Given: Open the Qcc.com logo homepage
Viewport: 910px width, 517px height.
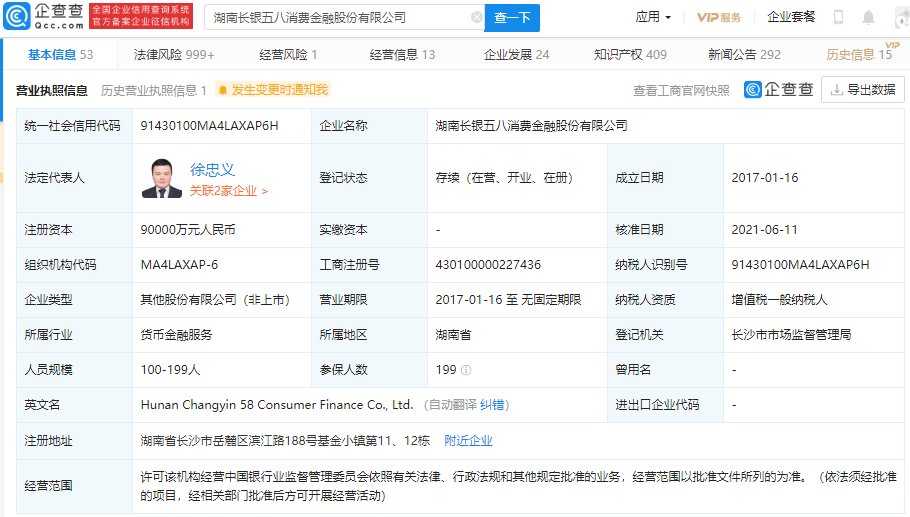Looking at the screenshot, I should tap(44, 16).
